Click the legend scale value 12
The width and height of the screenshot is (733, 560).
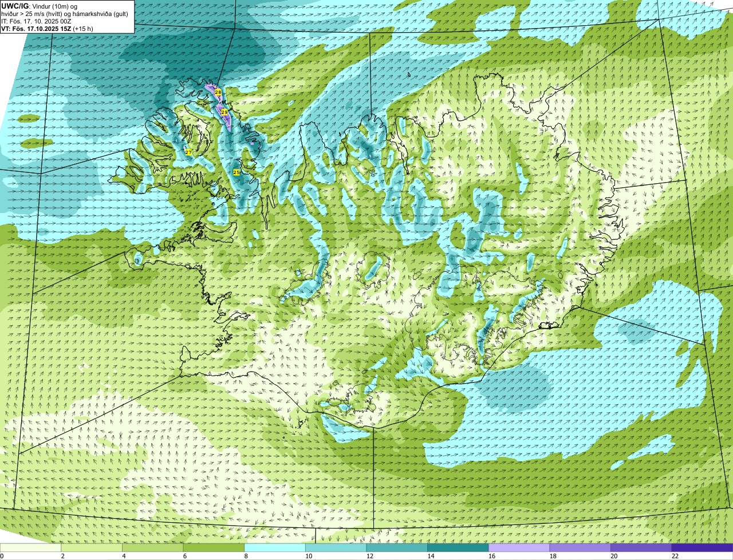(x=370, y=556)
